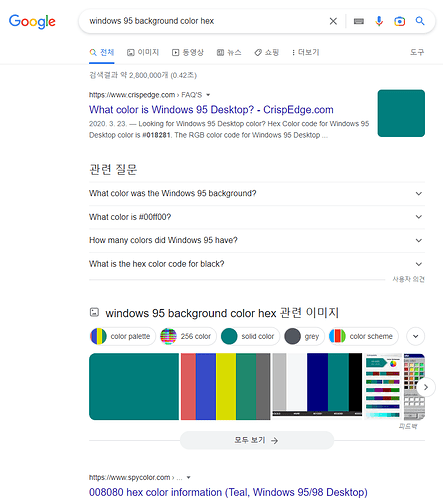Select the '256 color' image filter chip
The image size is (443, 500).
pos(188,336)
